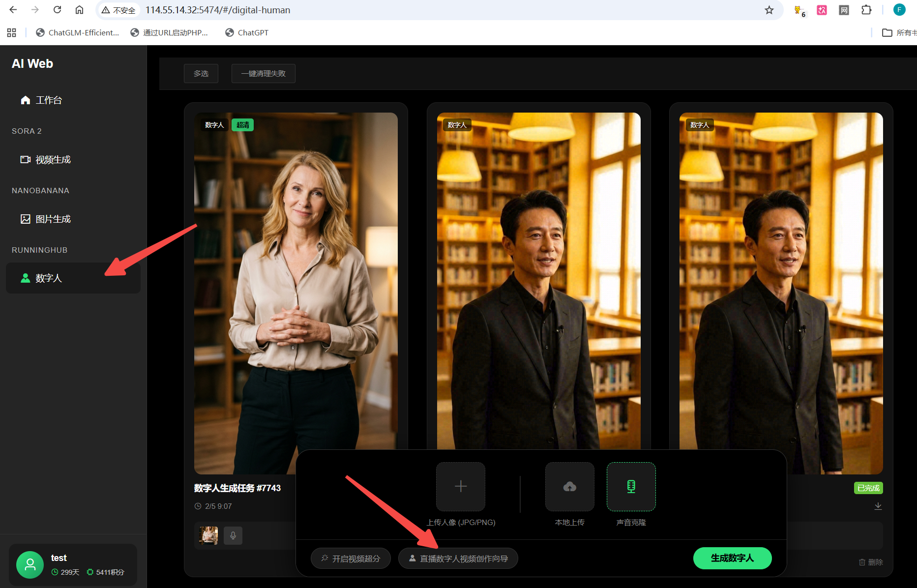
Task: Open 图片生成 in the sidebar
Action: [53, 219]
